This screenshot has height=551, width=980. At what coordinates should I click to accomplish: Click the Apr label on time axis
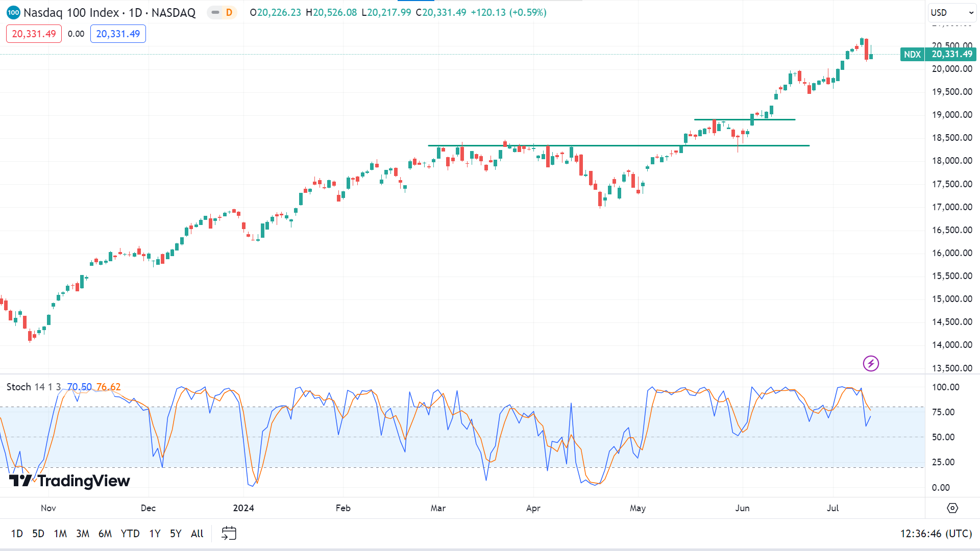pos(533,508)
